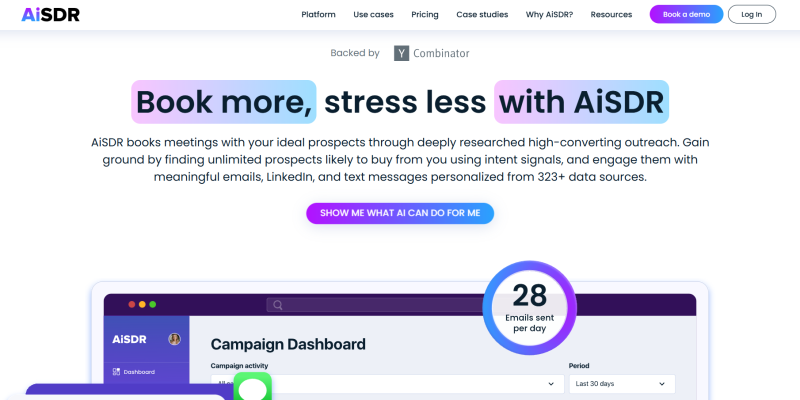Click the Log in button

(x=751, y=14)
